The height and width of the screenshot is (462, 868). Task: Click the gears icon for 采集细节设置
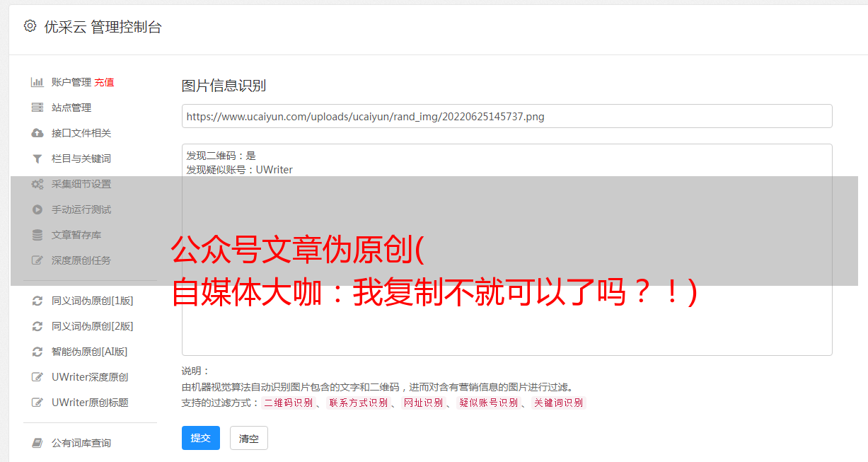coord(37,184)
